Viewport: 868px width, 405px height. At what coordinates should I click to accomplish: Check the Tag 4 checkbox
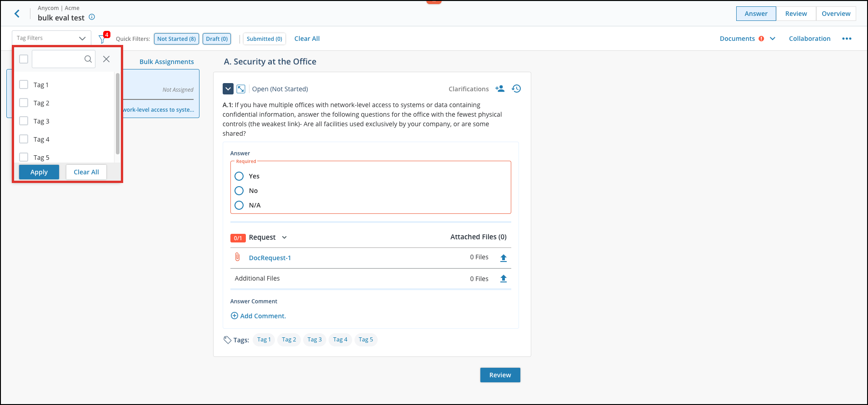[x=24, y=139]
